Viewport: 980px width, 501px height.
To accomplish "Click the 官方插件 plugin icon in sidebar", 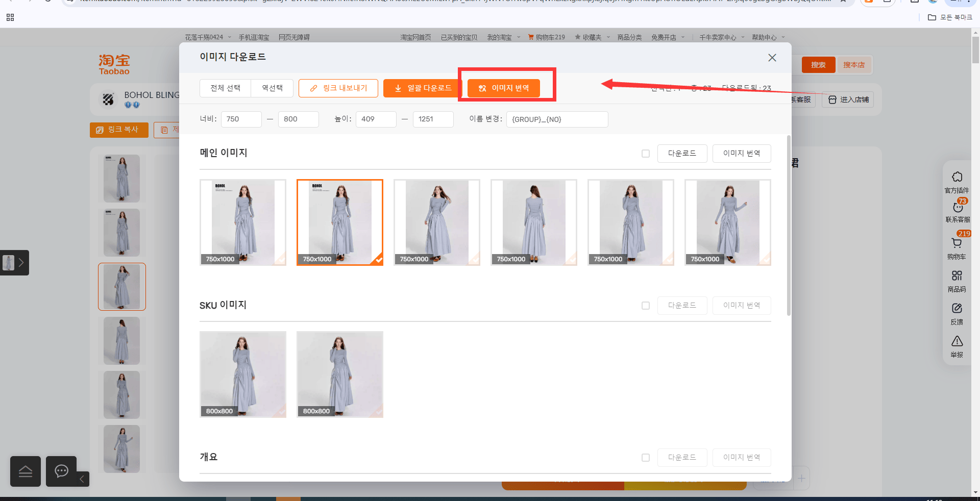I will (957, 177).
